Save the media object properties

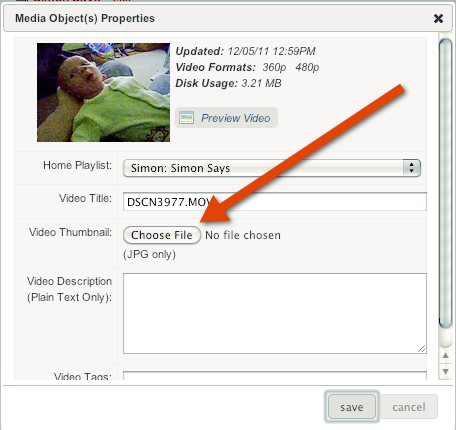(352, 407)
